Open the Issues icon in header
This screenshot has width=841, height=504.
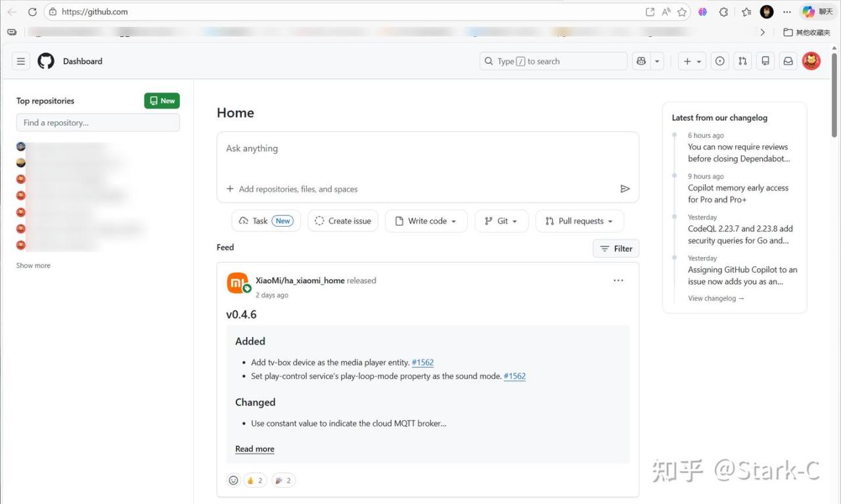[x=720, y=61]
